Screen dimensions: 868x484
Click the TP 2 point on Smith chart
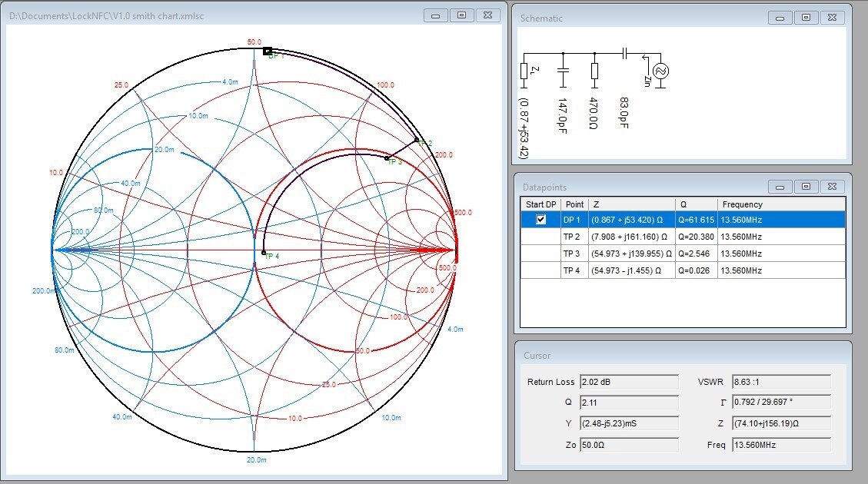click(417, 140)
